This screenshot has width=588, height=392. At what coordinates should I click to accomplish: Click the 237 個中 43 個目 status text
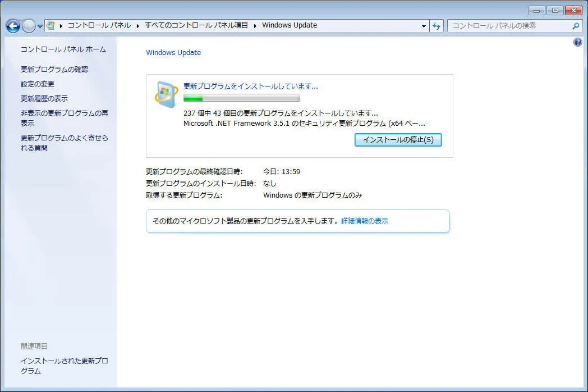[281, 113]
